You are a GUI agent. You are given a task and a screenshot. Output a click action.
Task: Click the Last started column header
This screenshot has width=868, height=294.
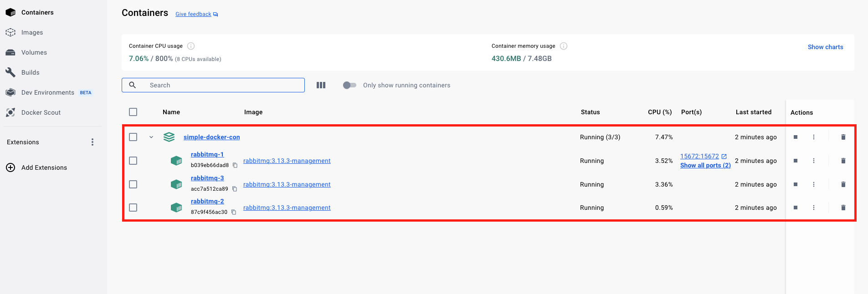pyautogui.click(x=754, y=112)
